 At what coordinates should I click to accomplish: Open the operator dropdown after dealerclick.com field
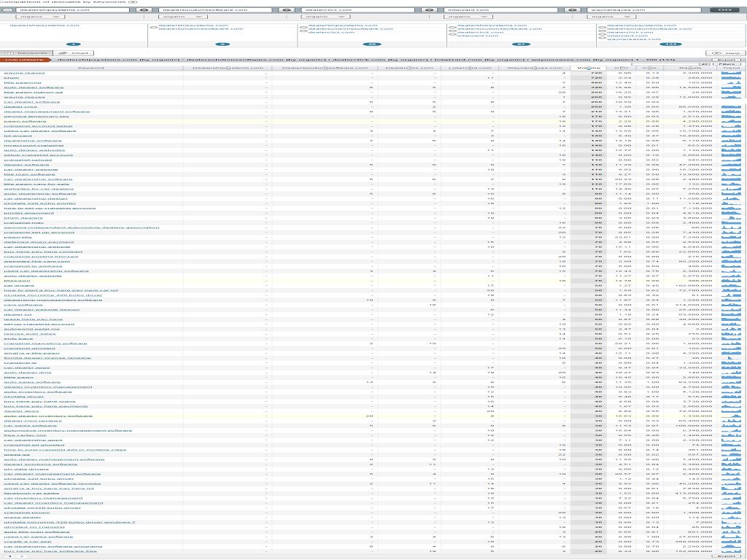click(429, 9)
